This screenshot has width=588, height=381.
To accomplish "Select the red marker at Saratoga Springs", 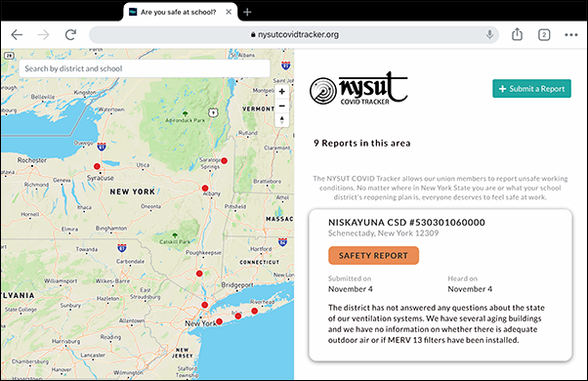I will 225,161.
